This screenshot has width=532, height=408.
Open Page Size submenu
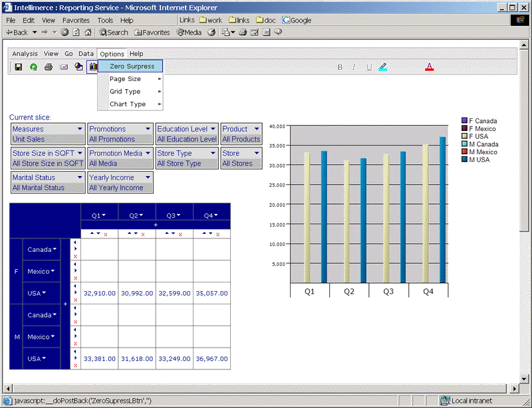pos(130,78)
